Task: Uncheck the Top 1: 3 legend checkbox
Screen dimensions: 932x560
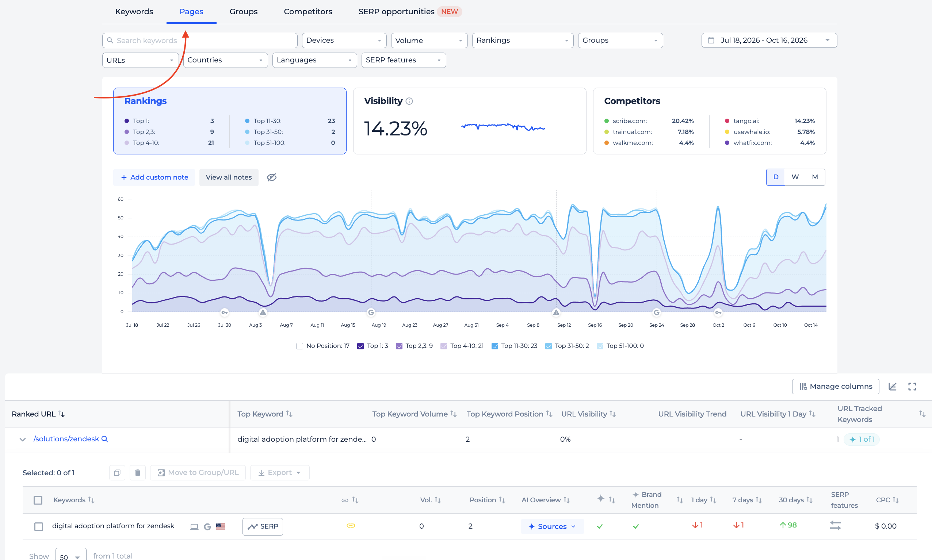Action: 360,346
